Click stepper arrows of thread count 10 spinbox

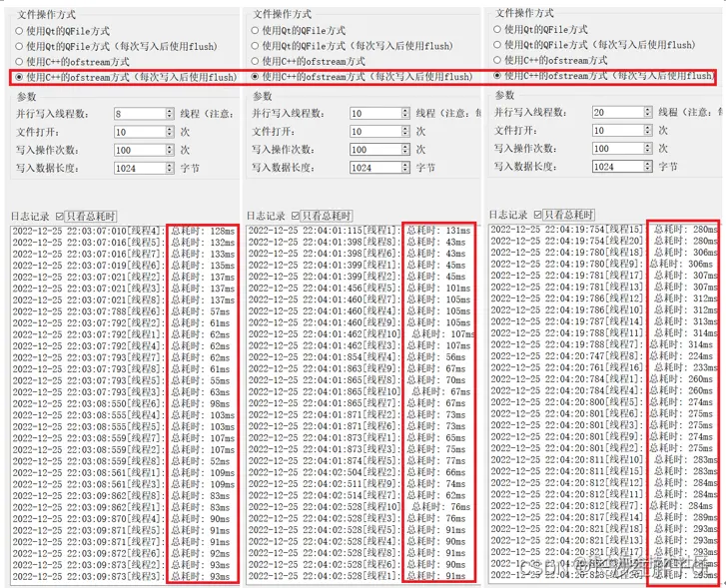click(406, 114)
